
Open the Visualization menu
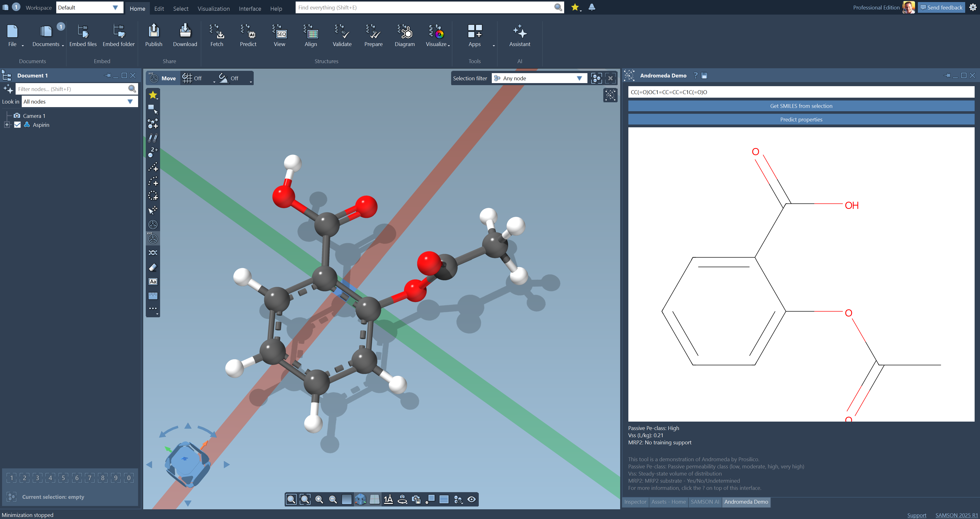(x=214, y=8)
